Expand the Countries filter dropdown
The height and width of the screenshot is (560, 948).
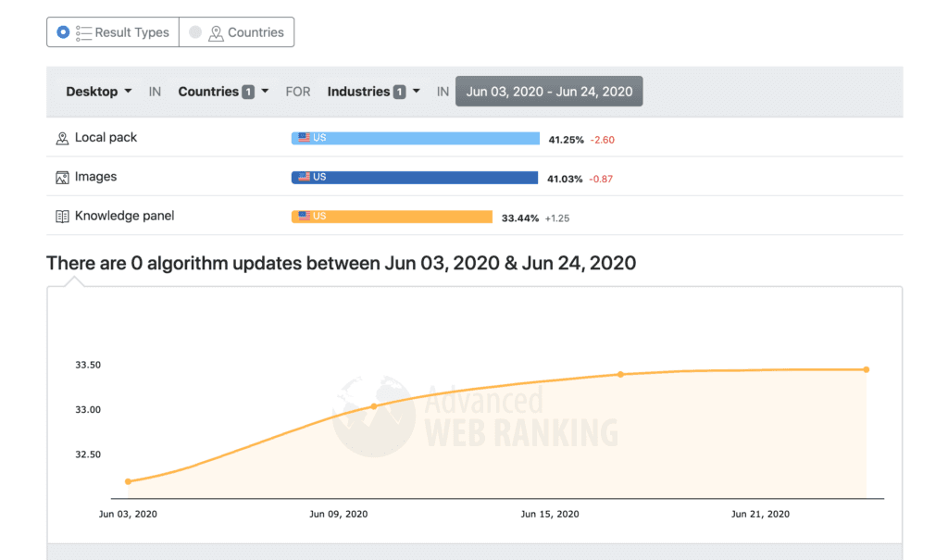[223, 92]
